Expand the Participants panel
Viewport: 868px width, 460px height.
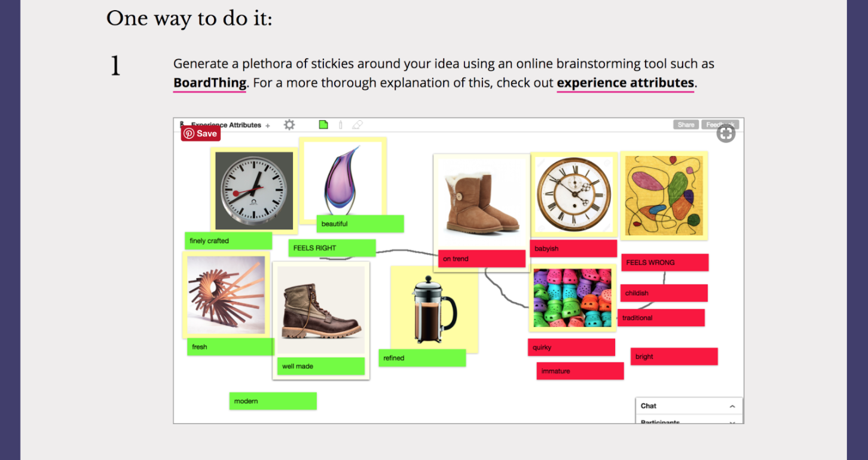click(732, 422)
